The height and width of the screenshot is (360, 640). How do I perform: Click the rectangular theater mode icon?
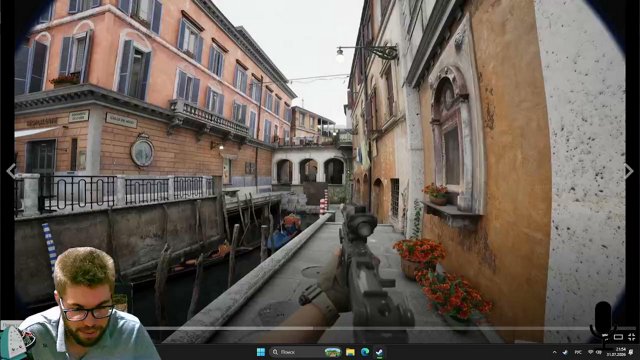618,337
